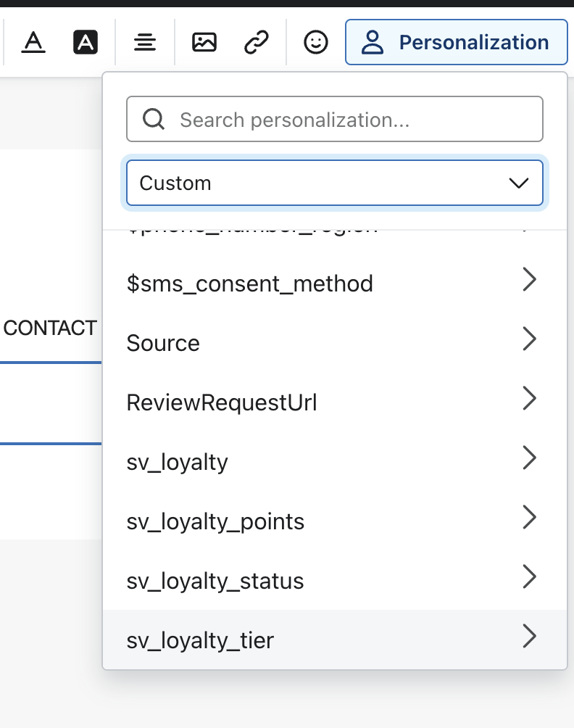
Task: Choose the ReviewRequestUrl property
Action: [222, 402]
